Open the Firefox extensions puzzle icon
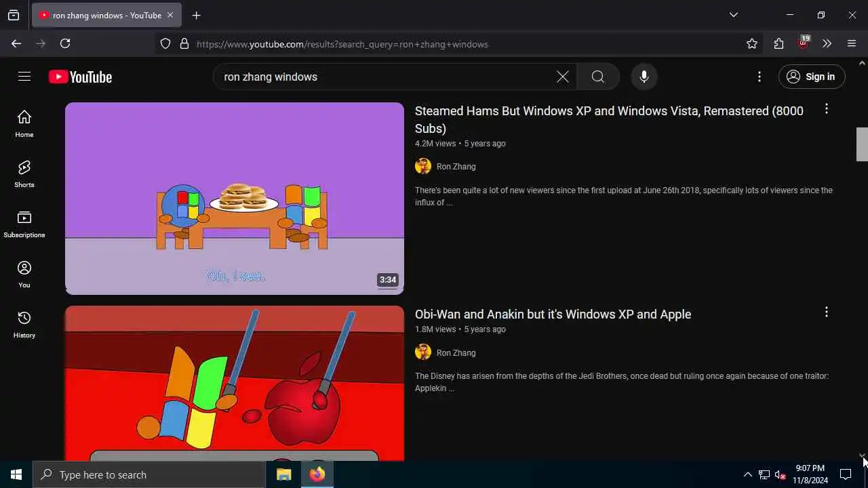This screenshot has height=488, width=868. (x=778, y=44)
